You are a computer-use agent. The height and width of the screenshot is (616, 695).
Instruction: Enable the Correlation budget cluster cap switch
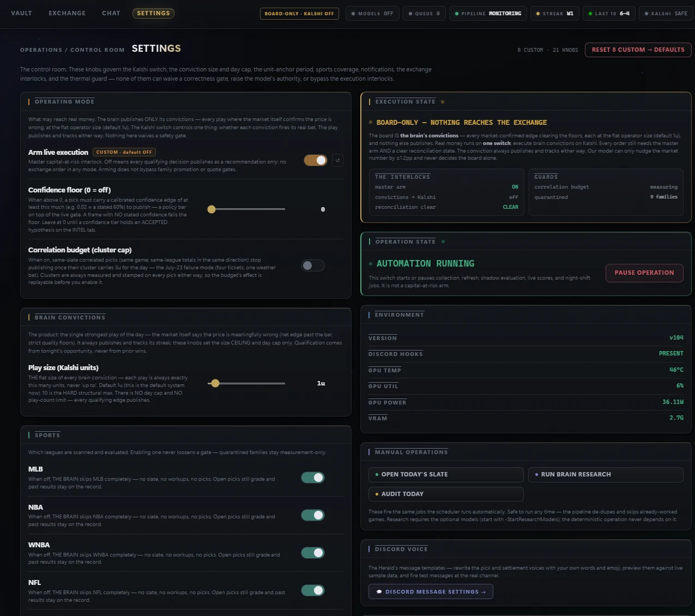[x=313, y=265]
